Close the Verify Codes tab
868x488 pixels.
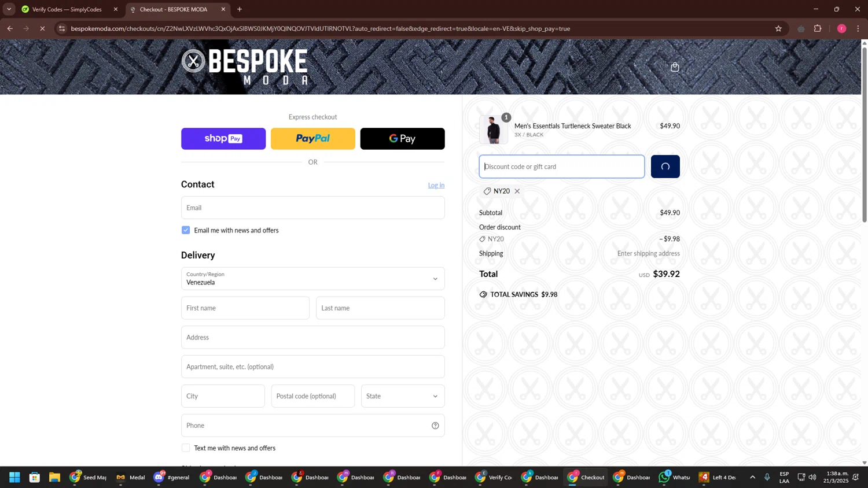click(x=116, y=9)
